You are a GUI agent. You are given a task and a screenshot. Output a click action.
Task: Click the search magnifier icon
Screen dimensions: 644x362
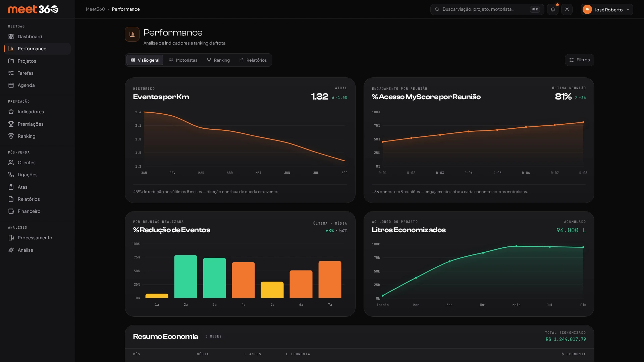pos(437,9)
